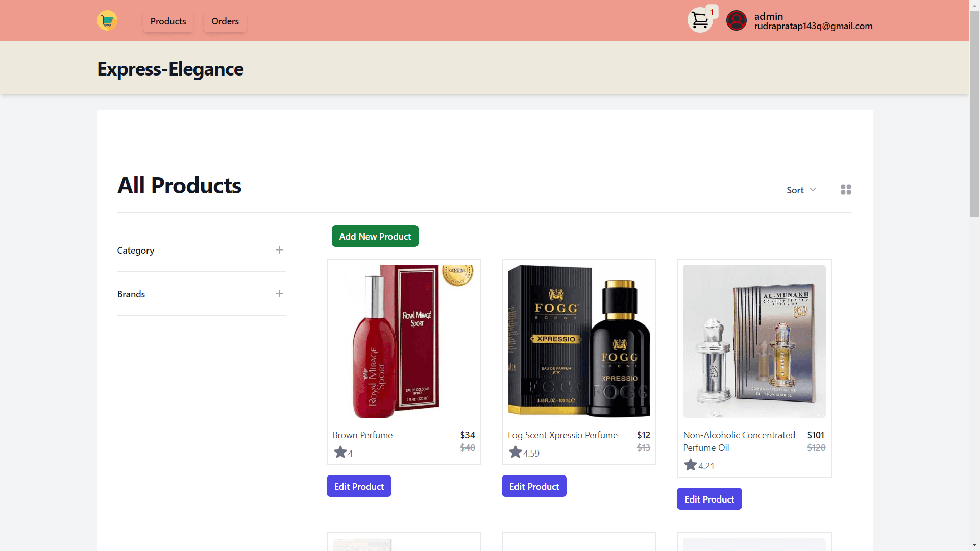Image resolution: width=980 pixels, height=551 pixels.
Task: Click the $101 price text
Action: click(816, 435)
